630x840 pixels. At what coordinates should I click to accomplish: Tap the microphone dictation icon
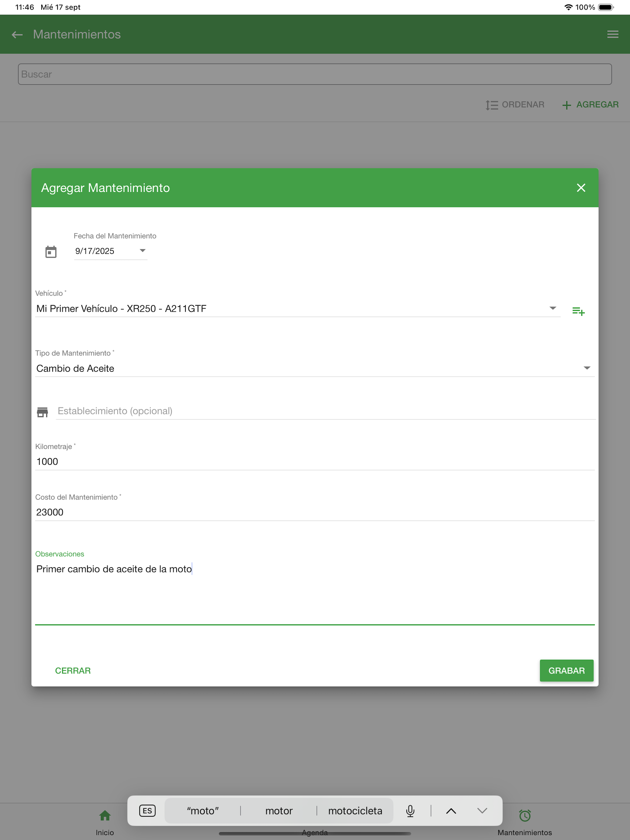(410, 811)
